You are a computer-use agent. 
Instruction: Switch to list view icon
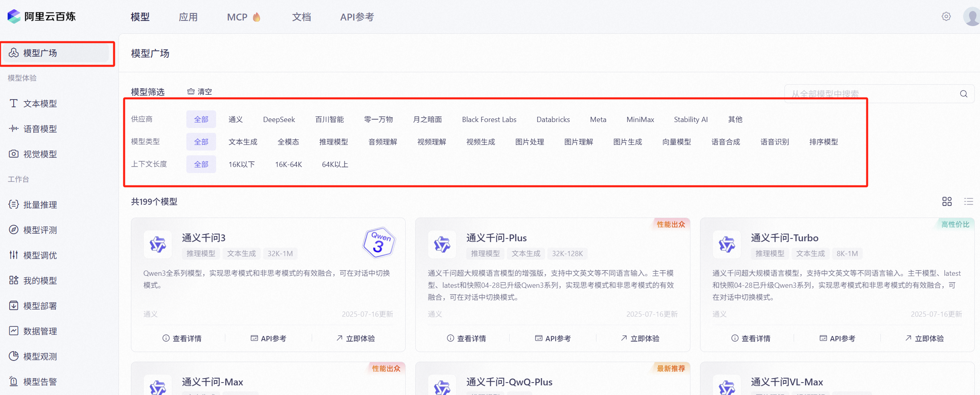point(969,202)
